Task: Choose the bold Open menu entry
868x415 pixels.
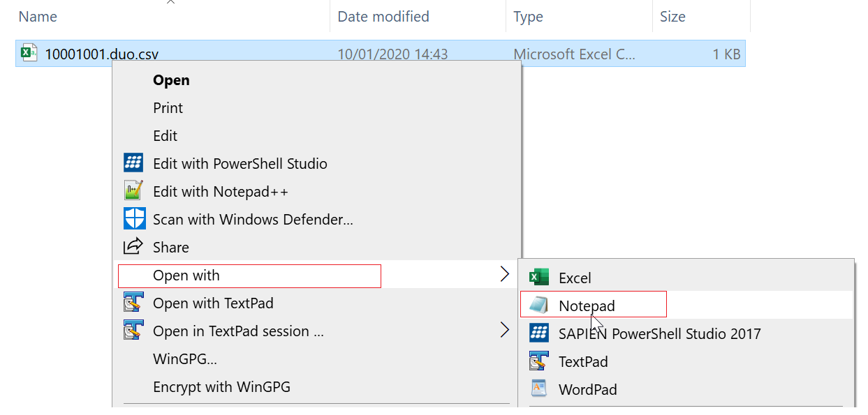Action: click(x=171, y=80)
